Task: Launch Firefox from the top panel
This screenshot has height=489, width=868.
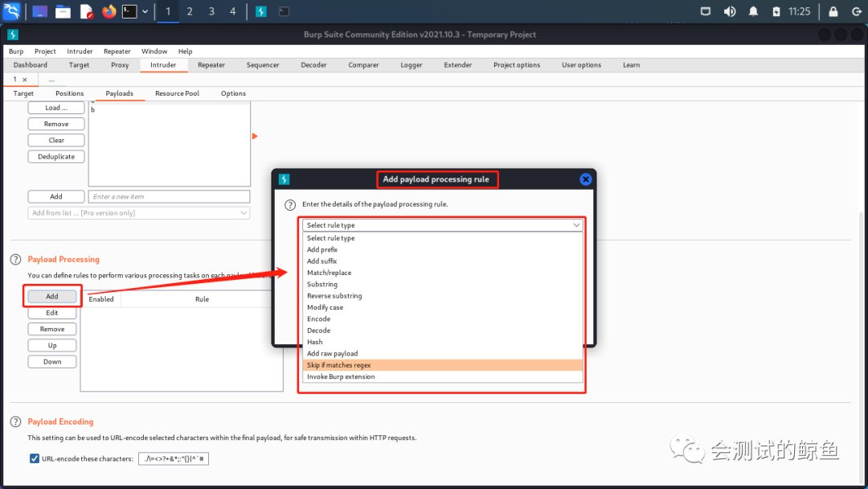Action: click(x=109, y=11)
